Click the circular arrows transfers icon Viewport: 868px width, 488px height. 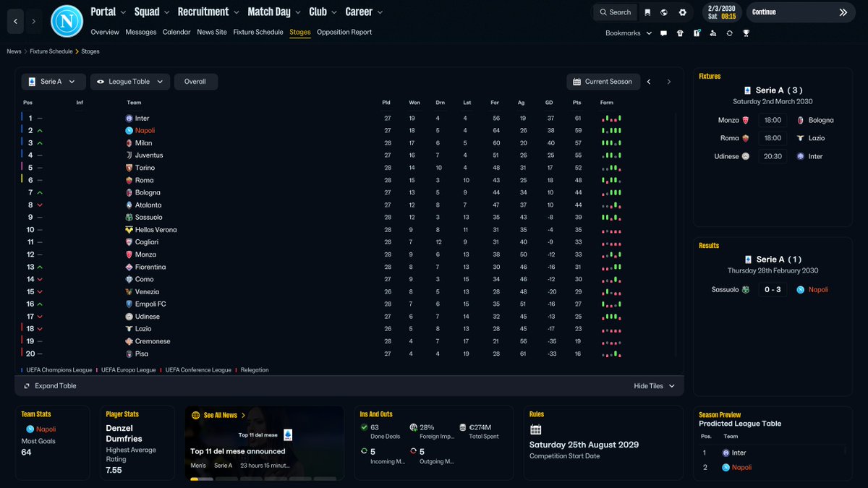coord(729,33)
